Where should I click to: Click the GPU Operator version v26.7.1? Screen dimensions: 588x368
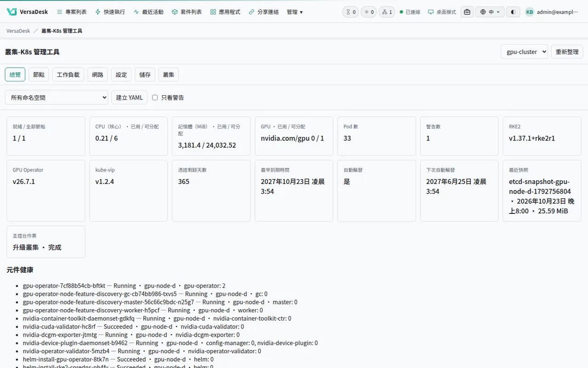click(24, 182)
